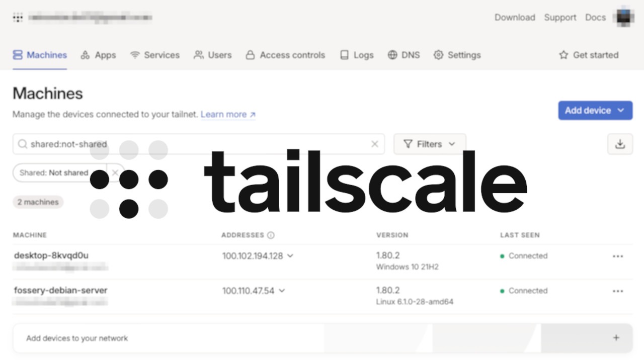This screenshot has width=644, height=362.
Task: Open the Filters dropdown
Action: pyautogui.click(x=430, y=144)
